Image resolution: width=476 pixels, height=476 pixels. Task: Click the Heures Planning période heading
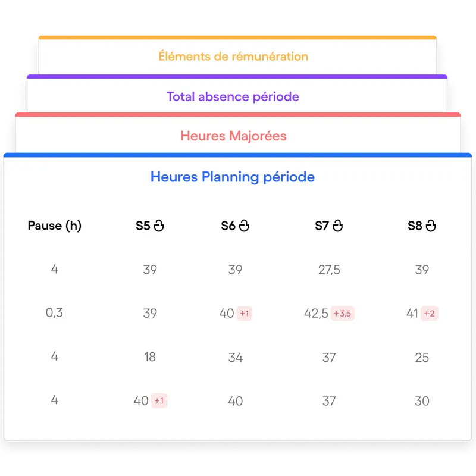click(233, 177)
